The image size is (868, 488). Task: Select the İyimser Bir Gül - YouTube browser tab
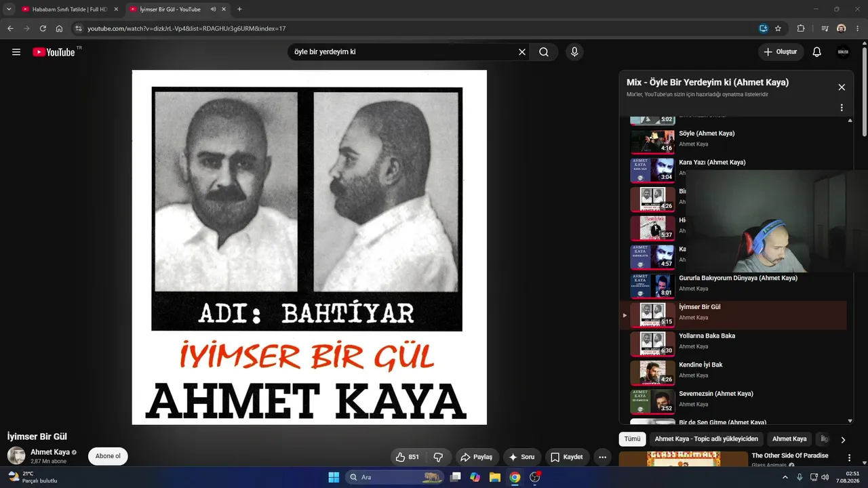pyautogui.click(x=170, y=9)
